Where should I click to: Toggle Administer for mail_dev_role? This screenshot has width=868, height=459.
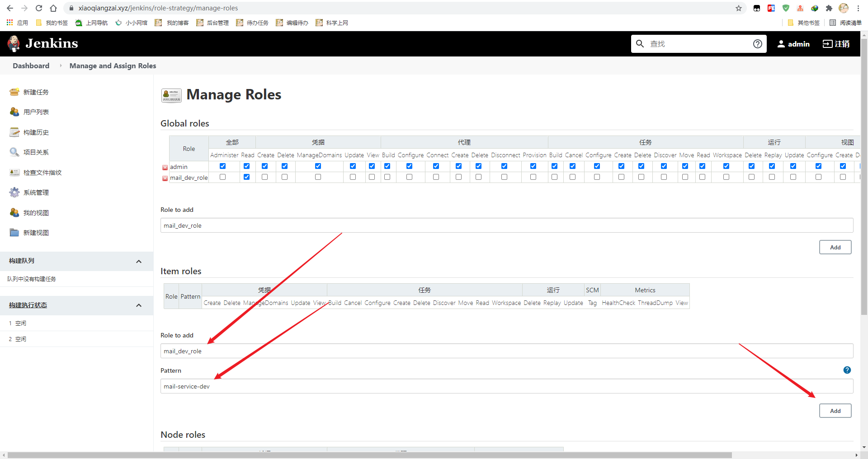coord(222,177)
